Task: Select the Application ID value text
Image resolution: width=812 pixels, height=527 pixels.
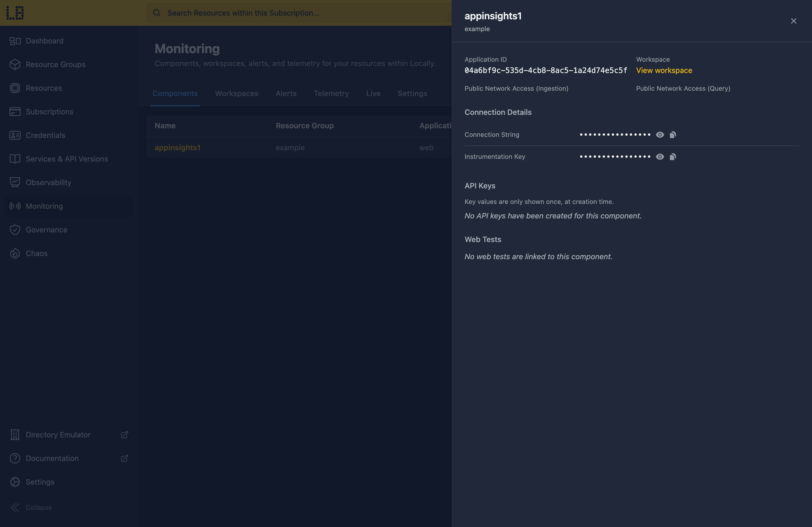Action: click(x=546, y=70)
